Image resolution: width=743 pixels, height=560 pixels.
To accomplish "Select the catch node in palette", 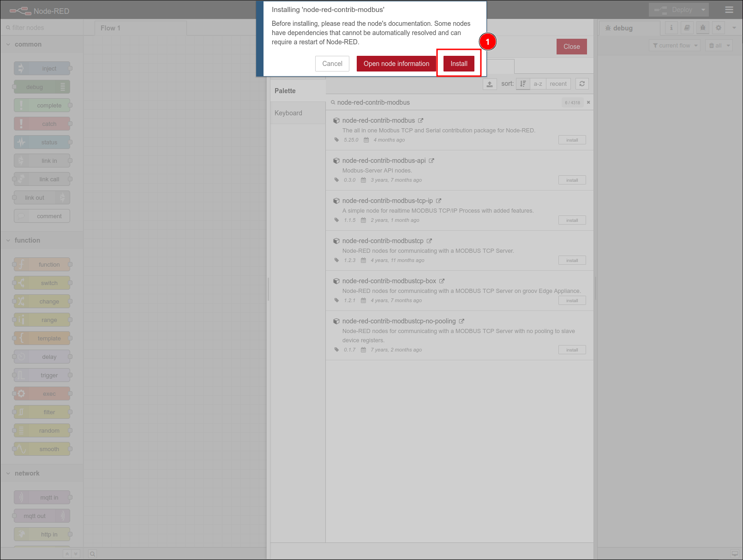I will [42, 124].
